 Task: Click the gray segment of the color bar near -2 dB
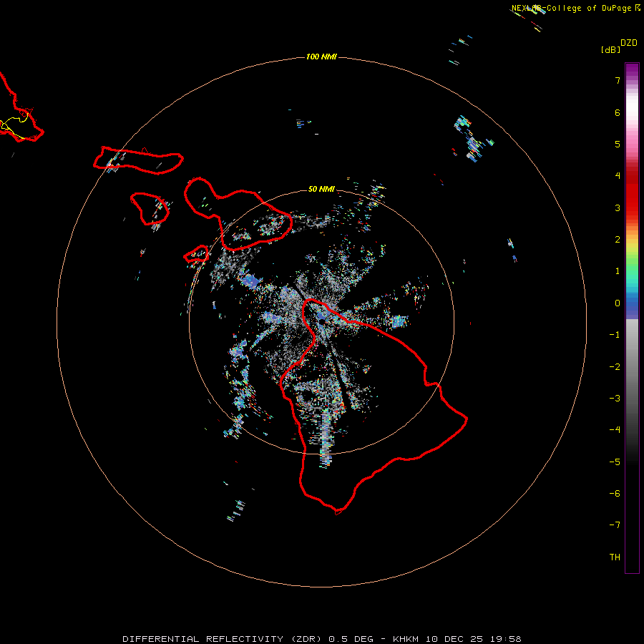pyautogui.click(x=632, y=367)
